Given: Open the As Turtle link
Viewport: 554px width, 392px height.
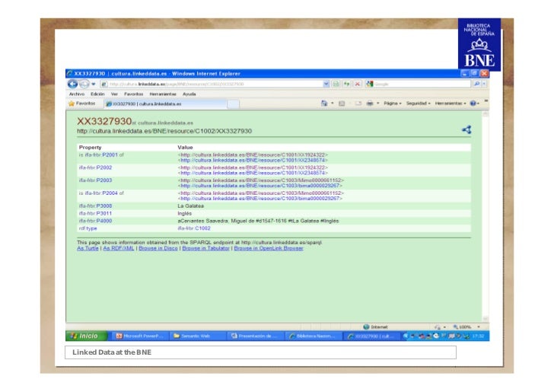Looking at the screenshot, I should click(88, 248).
